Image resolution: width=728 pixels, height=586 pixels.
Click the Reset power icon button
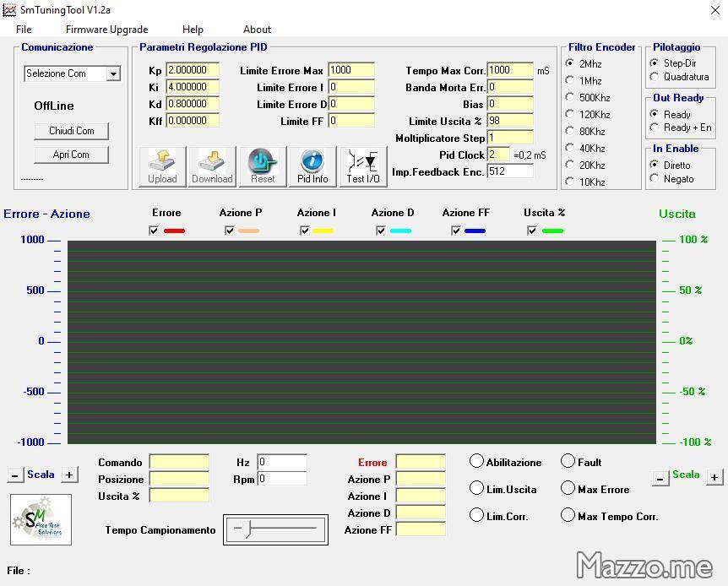(263, 166)
